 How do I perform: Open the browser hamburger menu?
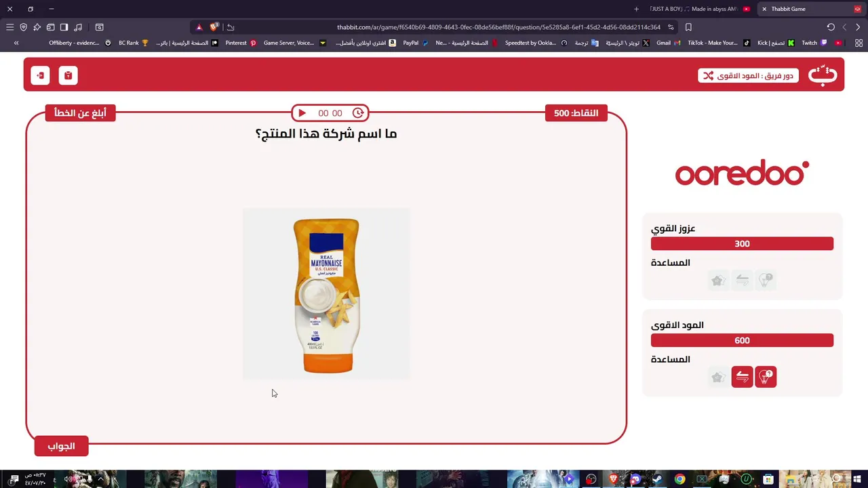(9, 27)
